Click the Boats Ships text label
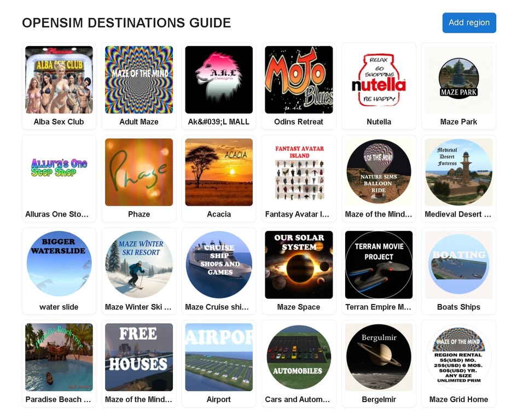Screen dimensions: 523x420 (x=458, y=307)
